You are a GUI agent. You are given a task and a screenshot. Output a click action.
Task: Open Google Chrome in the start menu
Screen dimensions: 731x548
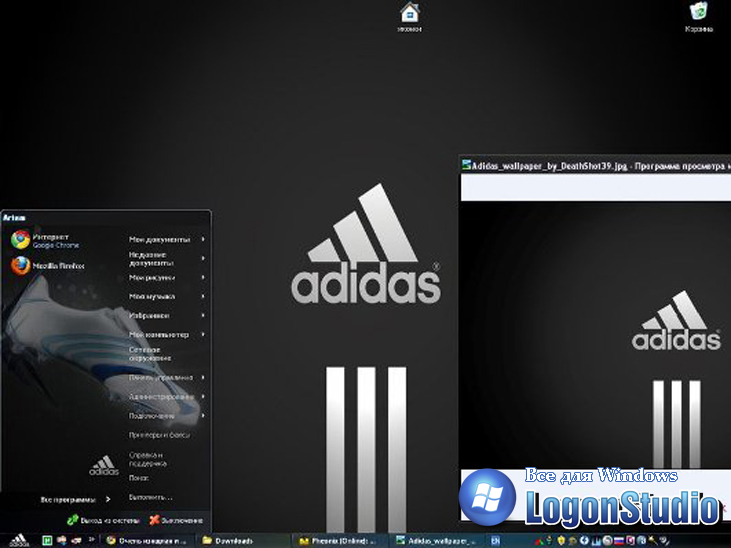[45, 241]
